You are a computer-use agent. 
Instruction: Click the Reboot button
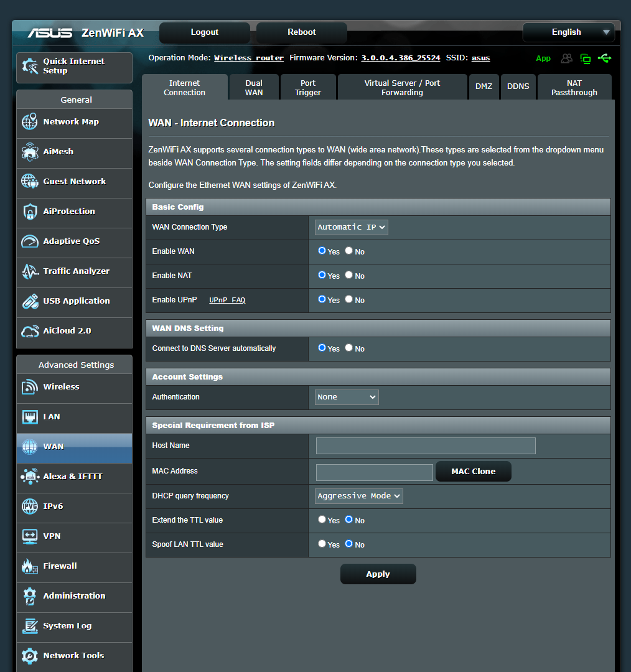pyautogui.click(x=301, y=32)
